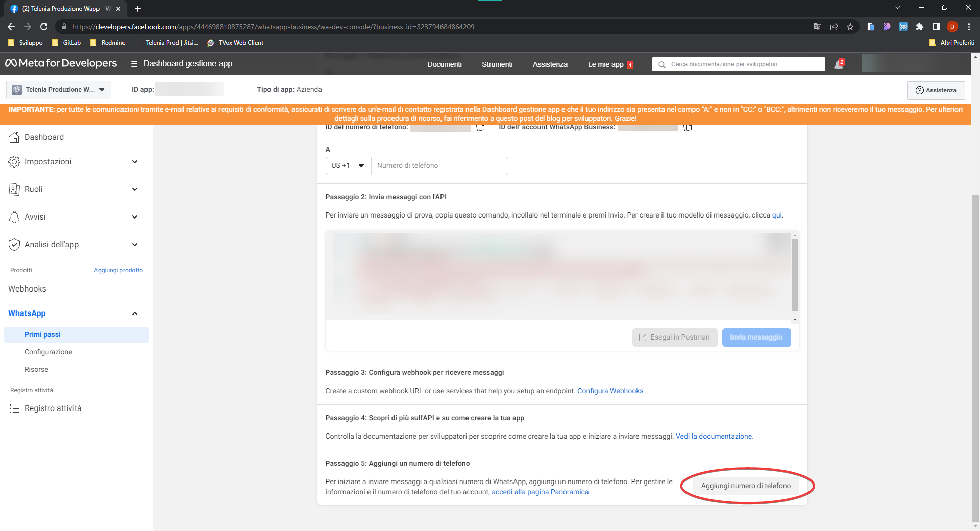Viewport: 980px width, 531px height.
Task: Click the Meta for Developers logo
Action: 61,63
